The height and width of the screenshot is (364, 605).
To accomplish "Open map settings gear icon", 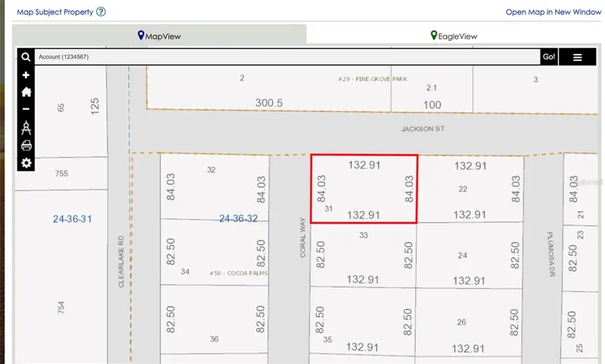I will coord(27,163).
